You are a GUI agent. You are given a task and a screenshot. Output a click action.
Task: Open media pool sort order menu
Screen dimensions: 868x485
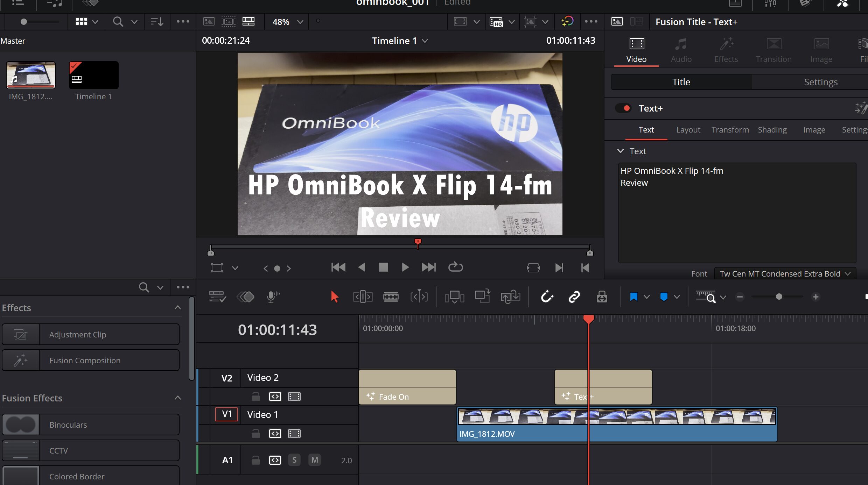point(157,22)
